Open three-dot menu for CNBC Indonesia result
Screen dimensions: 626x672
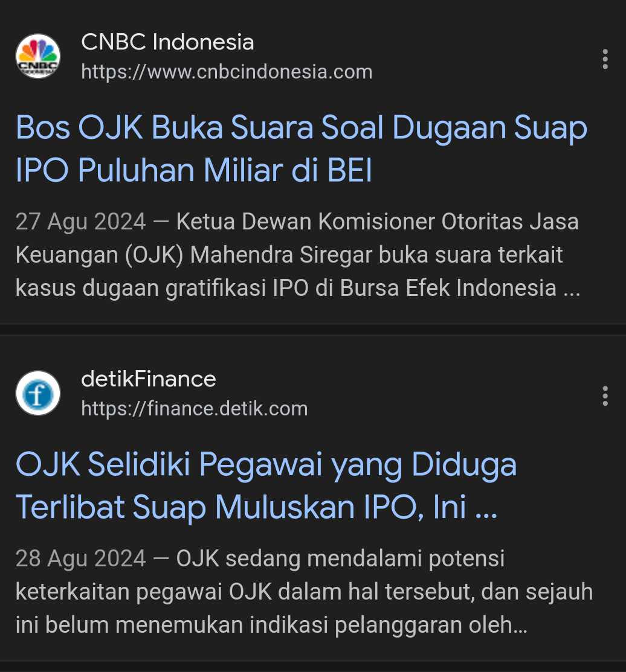click(x=605, y=59)
